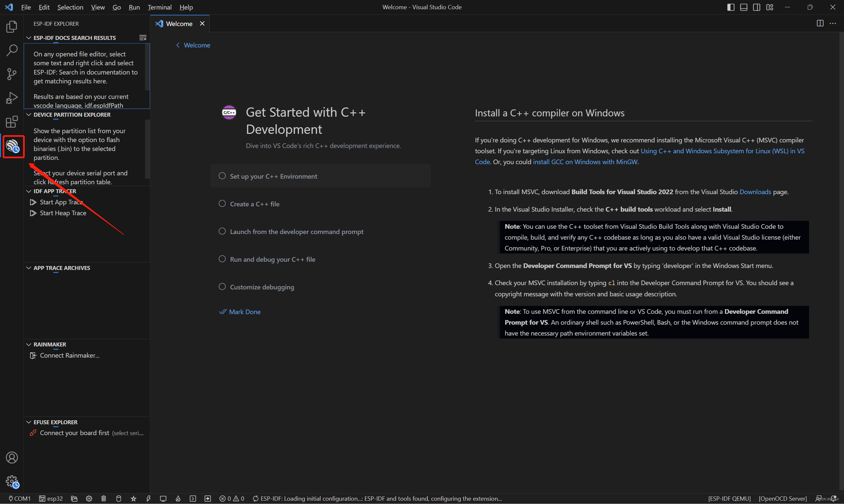Viewport: 844px width, 504px height.
Task: Open the Accounts menu icon
Action: tap(12, 458)
